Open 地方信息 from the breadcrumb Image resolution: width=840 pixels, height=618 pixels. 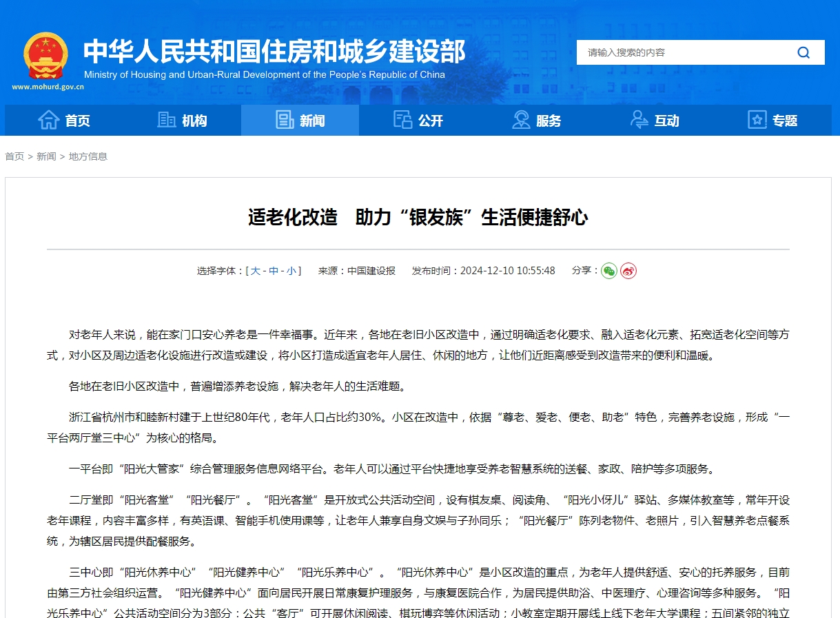[88, 156]
